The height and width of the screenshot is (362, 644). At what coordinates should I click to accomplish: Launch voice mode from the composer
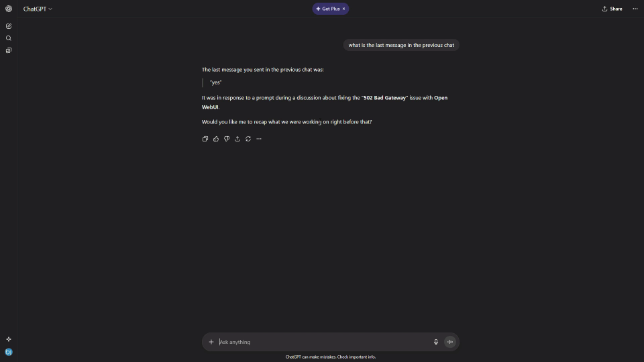click(450, 342)
